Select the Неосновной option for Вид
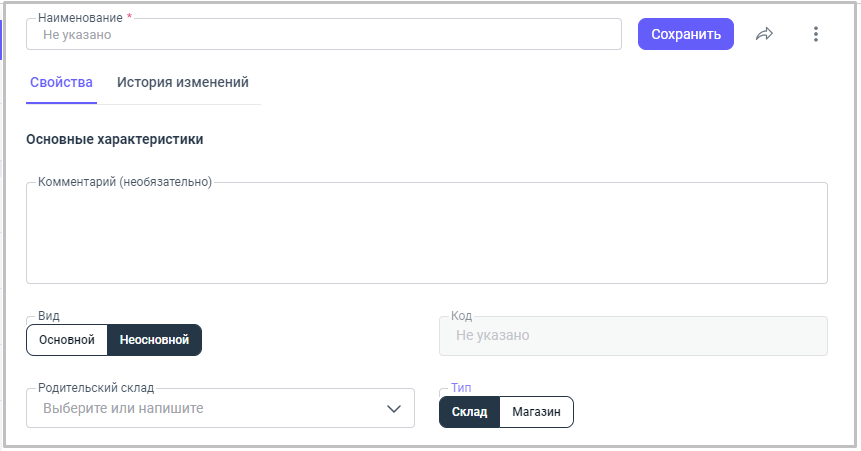 click(154, 340)
